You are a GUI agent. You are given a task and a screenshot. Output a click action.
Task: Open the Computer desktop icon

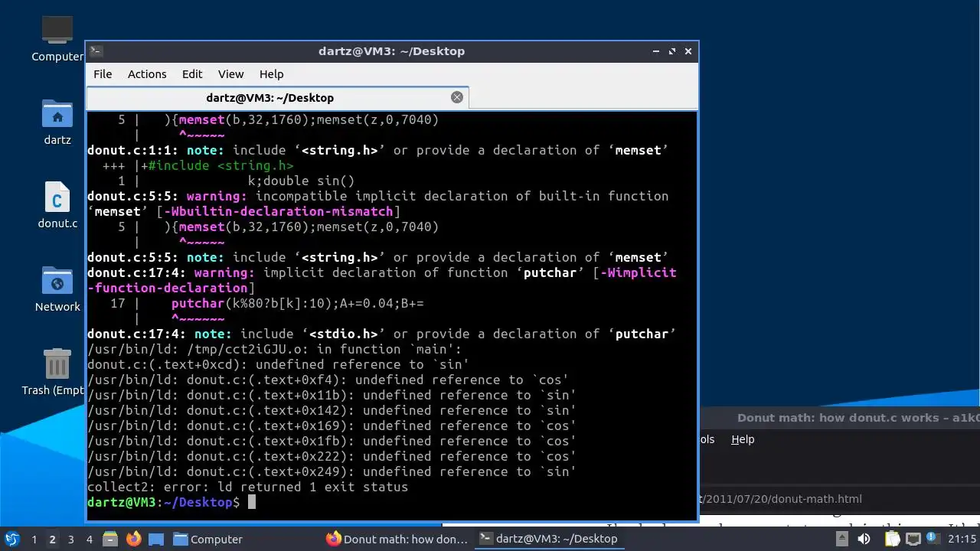click(x=57, y=38)
